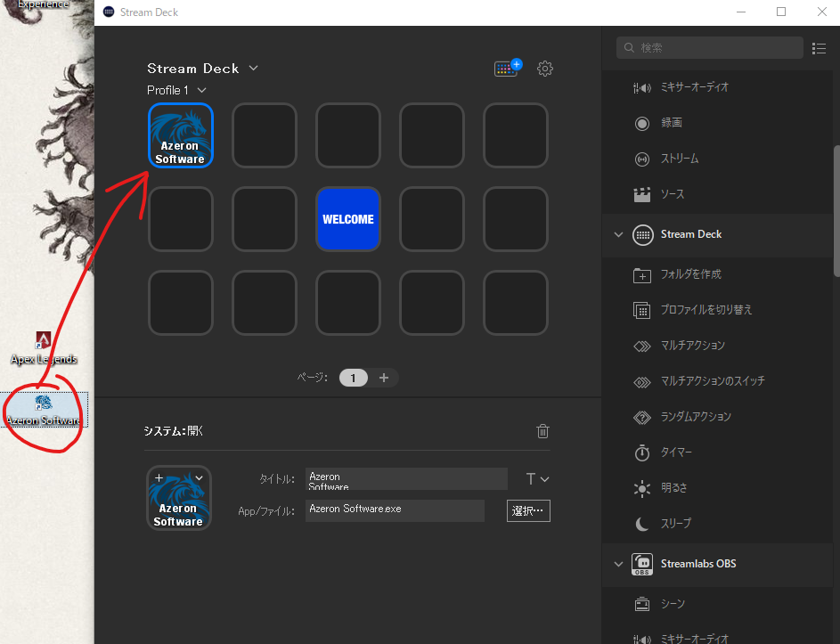Click the 録画 label

672,123
